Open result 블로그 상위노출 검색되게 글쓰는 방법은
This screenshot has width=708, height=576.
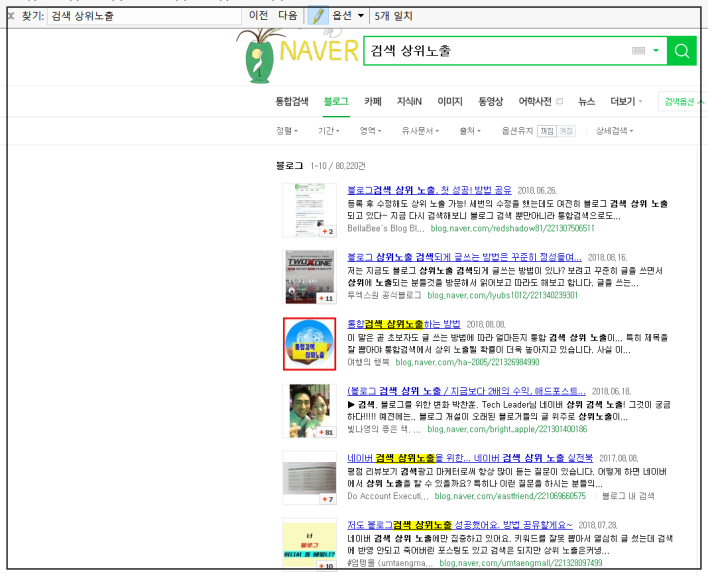464,257
